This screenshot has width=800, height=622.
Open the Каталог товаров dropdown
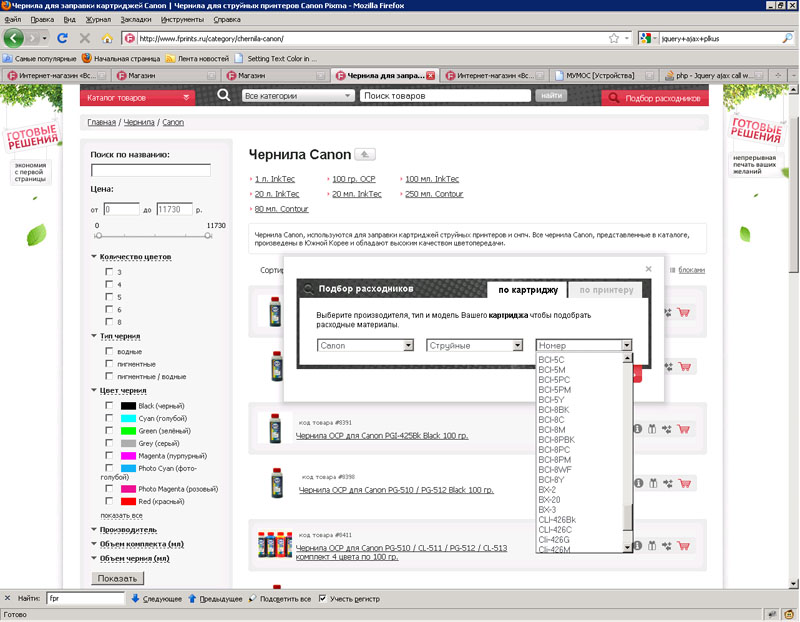click(x=137, y=97)
